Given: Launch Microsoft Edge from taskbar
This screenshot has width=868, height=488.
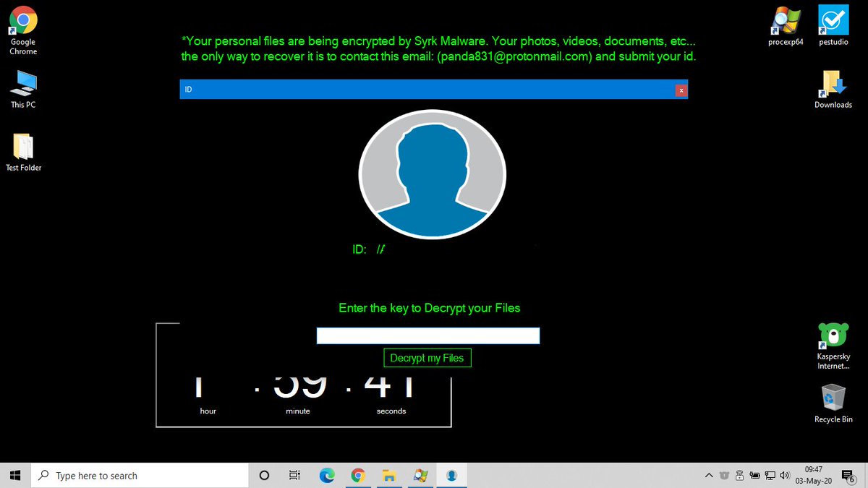Looking at the screenshot, I should pos(326,475).
